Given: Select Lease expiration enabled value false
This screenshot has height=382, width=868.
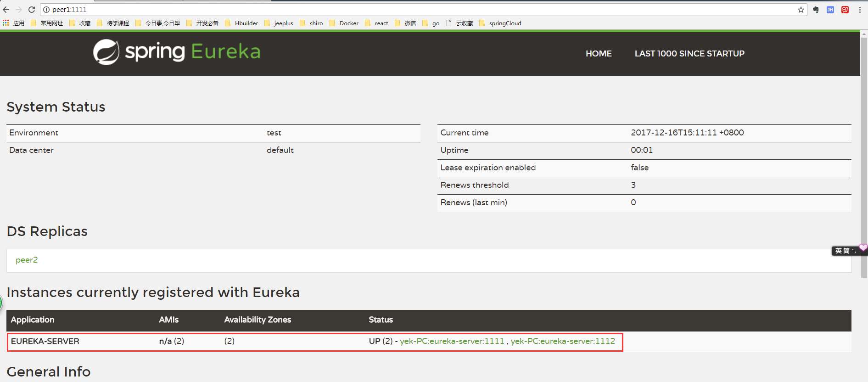Looking at the screenshot, I should click(x=639, y=168).
